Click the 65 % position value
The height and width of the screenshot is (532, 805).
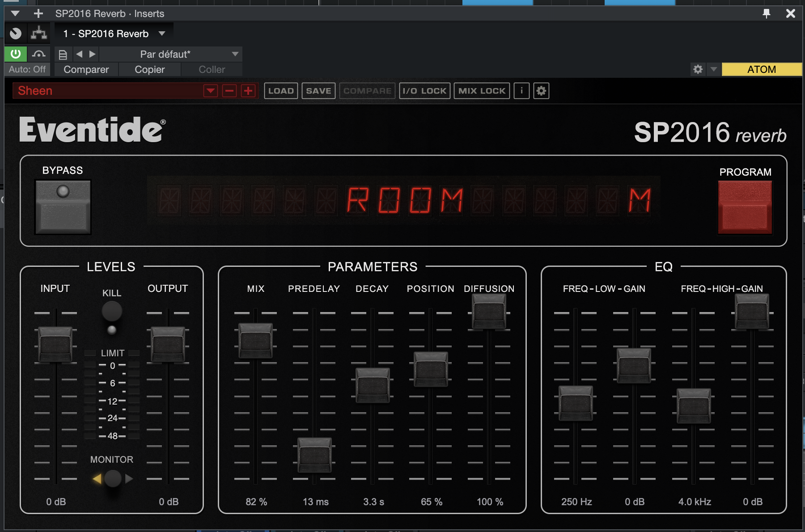click(x=432, y=502)
